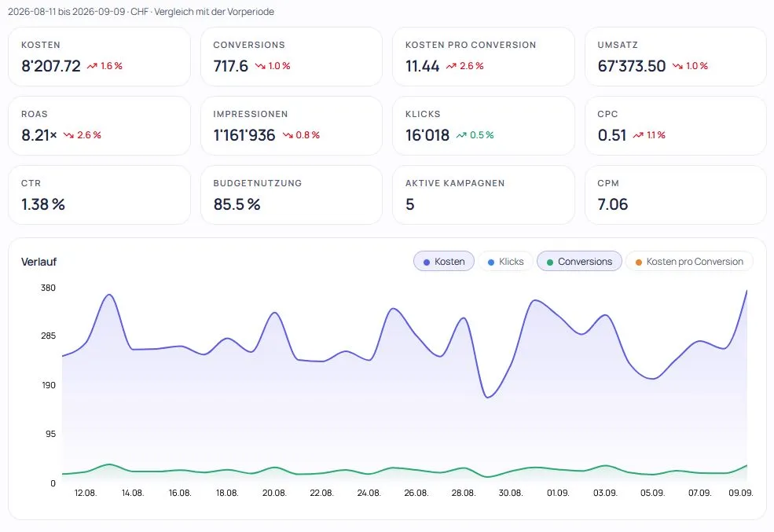Click the orange dot in Kosten pro Conversion pill
Screen dimensions: 774x532
[638, 262]
